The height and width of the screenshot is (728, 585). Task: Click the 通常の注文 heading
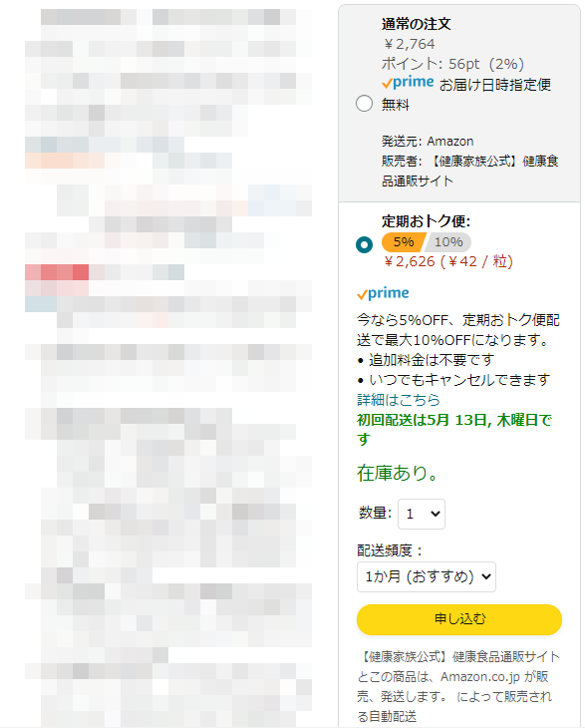[417, 24]
